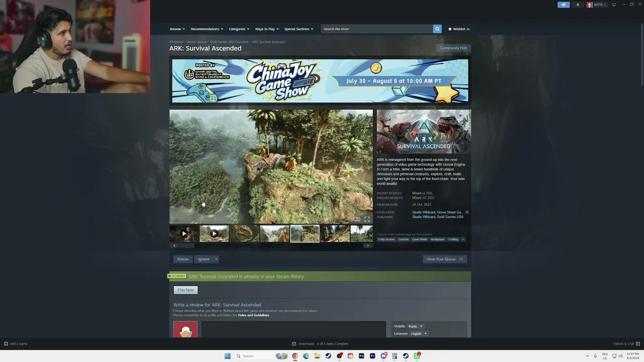Click the magnifier search button in store bar
Image resolution: width=644 pixels, height=362 pixels.
tap(437, 29)
